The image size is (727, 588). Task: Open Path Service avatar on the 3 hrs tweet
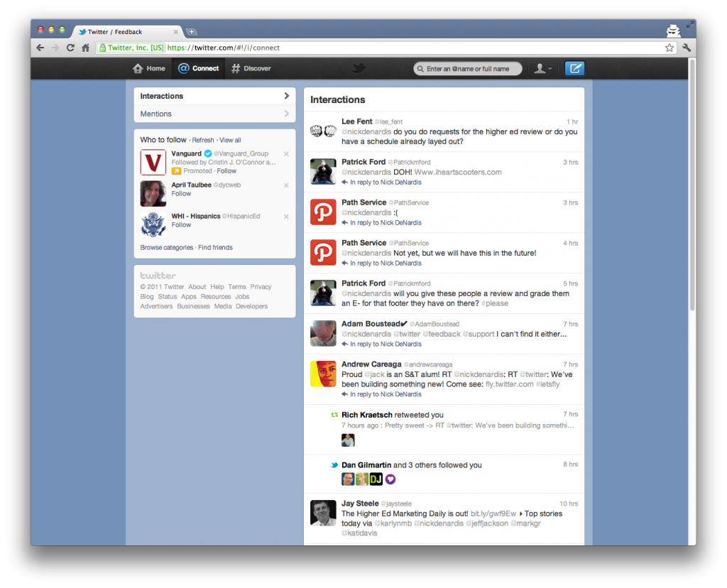323,212
